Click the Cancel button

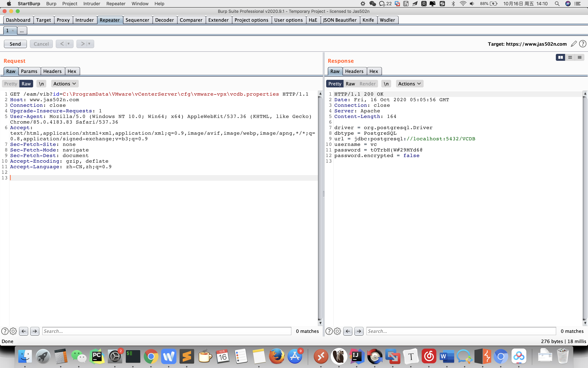click(x=41, y=44)
